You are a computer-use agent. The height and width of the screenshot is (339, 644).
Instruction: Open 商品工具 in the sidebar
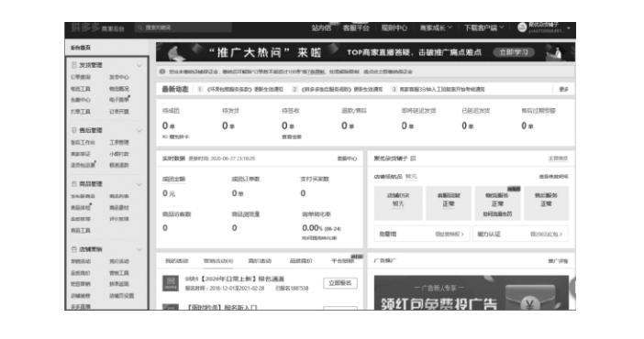click(x=81, y=230)
